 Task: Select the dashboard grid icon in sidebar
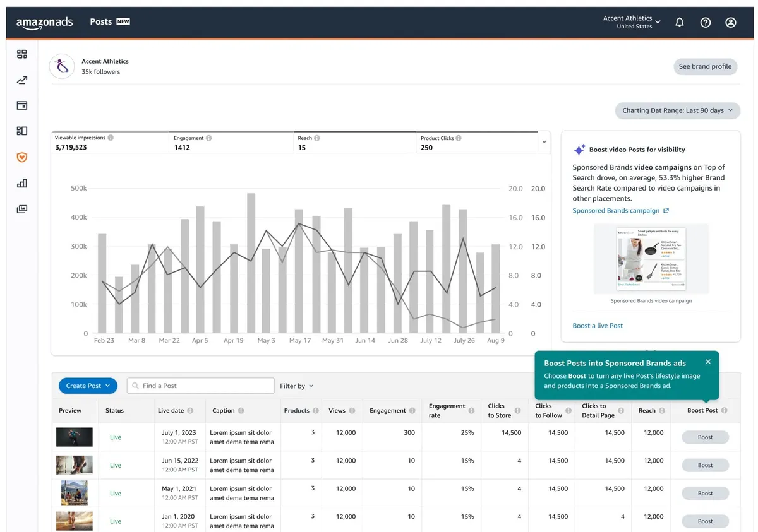click(21, 54)
